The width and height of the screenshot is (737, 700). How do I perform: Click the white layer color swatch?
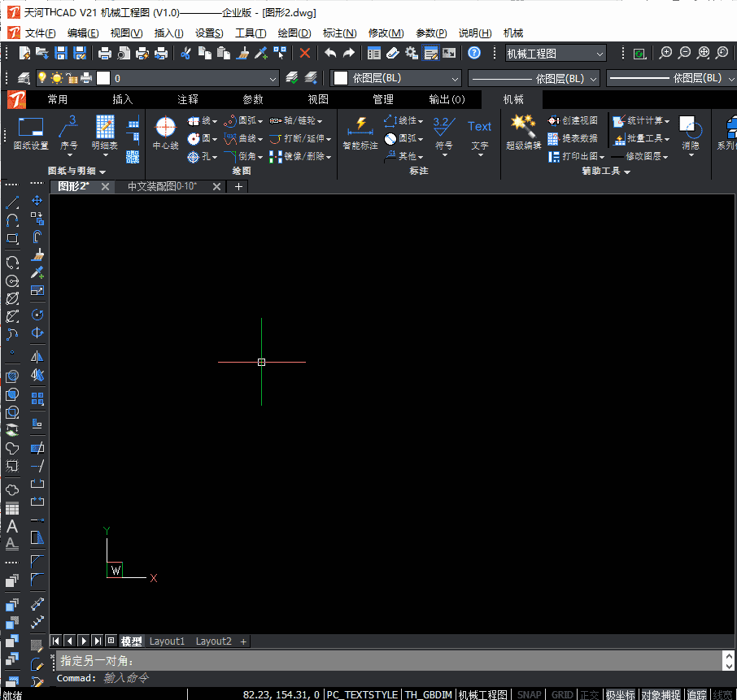(103, 78)
